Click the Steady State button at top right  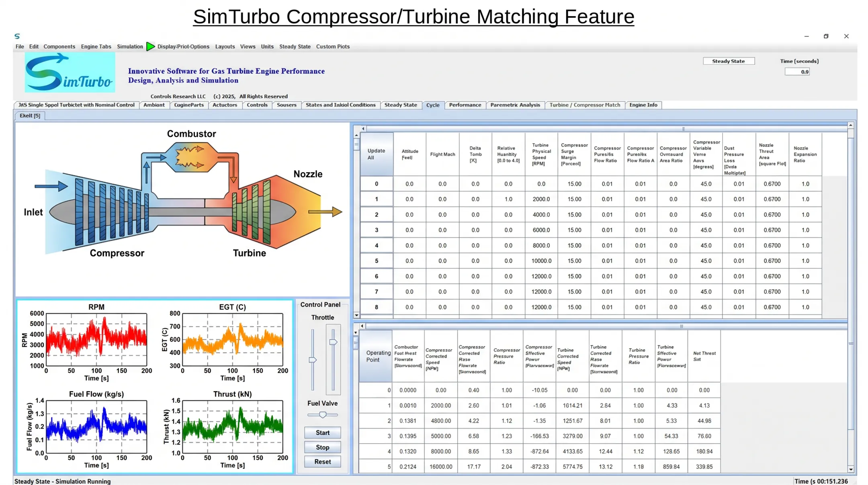729,61
